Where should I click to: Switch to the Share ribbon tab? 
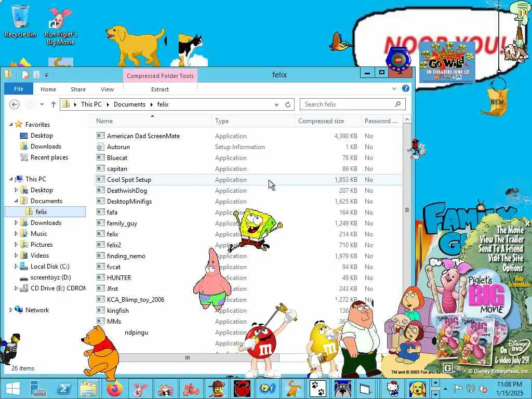pyautogui.click(x=78, y=89)
